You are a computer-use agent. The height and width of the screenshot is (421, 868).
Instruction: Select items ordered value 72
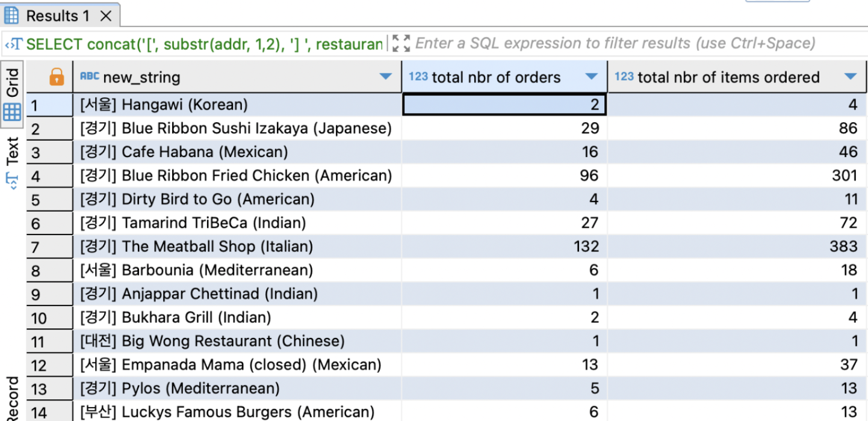pos(737,223)
